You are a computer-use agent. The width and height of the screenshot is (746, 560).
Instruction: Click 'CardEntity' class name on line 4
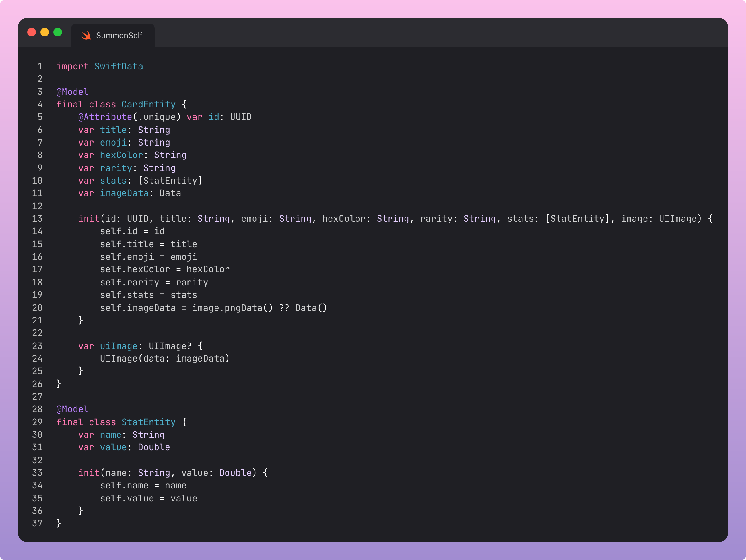click(x=149, y=104)
